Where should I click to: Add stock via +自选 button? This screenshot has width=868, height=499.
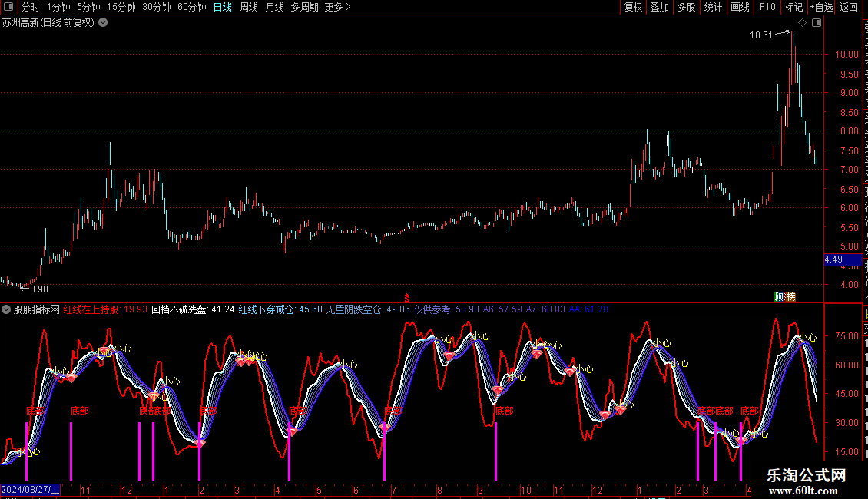(821, 7)
